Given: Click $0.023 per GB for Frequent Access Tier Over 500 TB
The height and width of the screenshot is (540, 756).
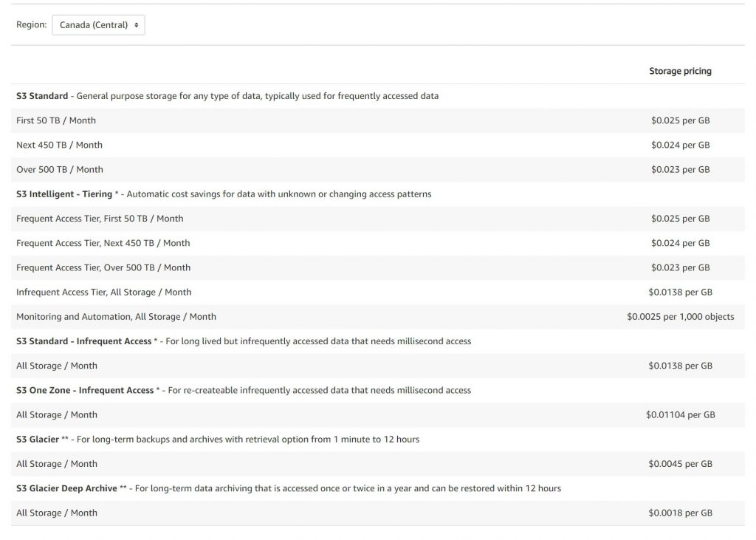Looking at the screenshot, I should coord(680,268).
